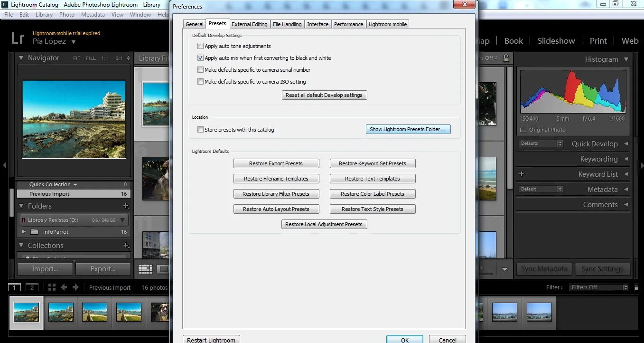The image size is (644, 343).
Task: Switch to Loupe view icon
Action: [x=163, y=269]
